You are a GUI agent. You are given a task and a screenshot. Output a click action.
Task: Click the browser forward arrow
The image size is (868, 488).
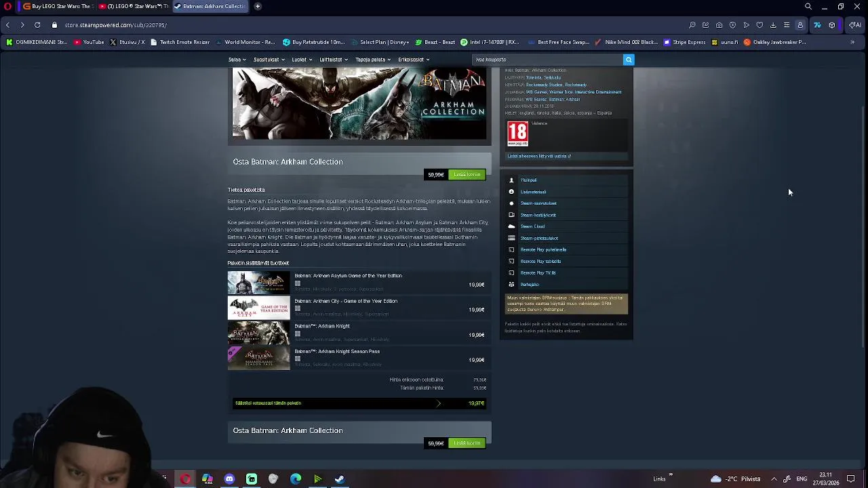(x=22, y=25)
